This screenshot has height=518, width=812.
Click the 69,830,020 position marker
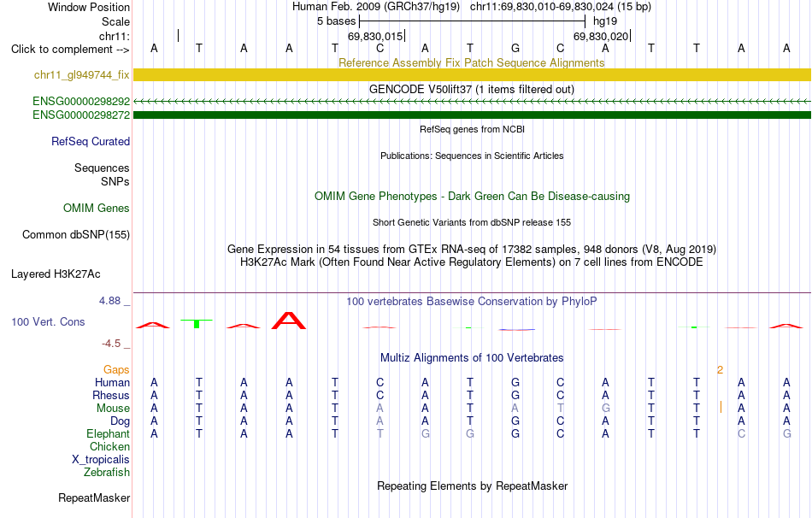coord(603,36)
